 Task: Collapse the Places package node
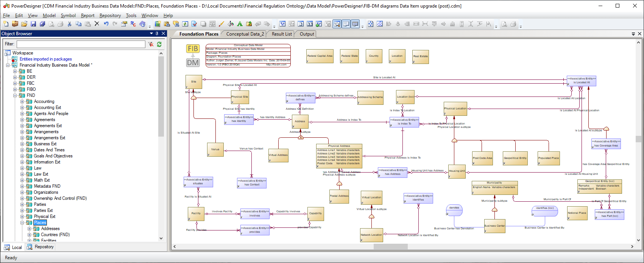[22, 223]
